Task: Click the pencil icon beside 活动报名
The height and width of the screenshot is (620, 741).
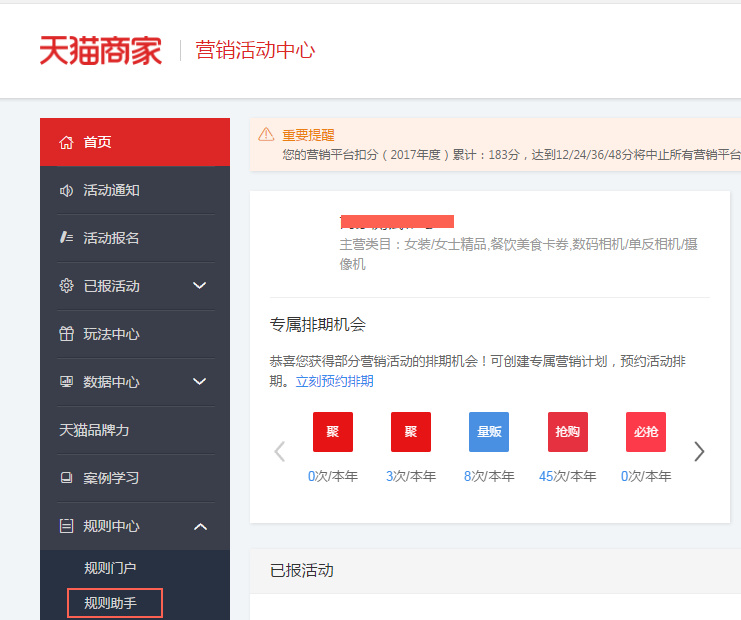Action: pyautogui.click(x=66, y=238)
